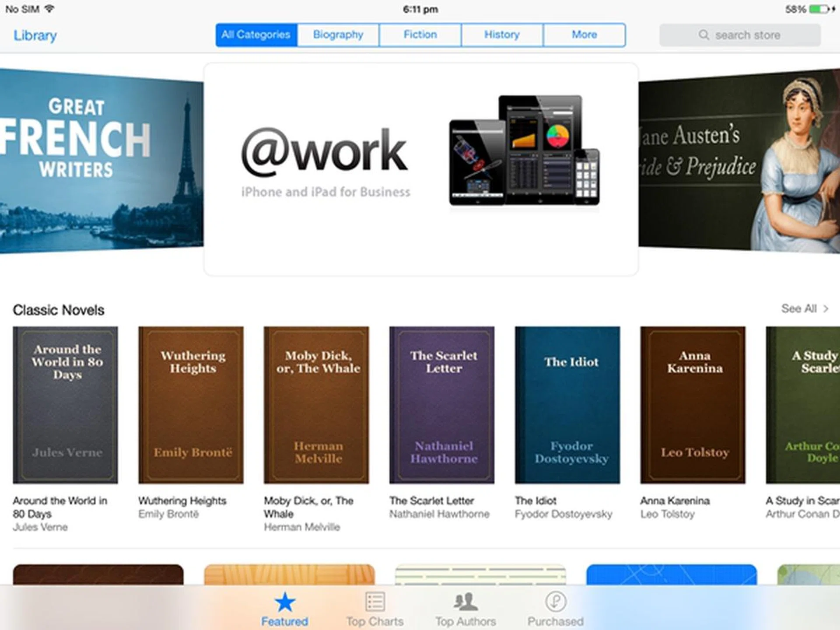
Task: Expand the More categories menu
Action: click(x=584, y=35)
